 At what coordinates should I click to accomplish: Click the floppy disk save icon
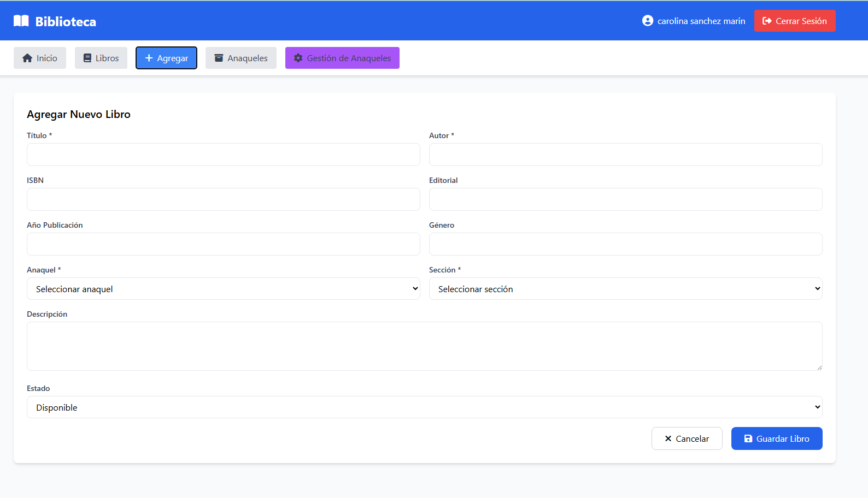click(748, 438)
